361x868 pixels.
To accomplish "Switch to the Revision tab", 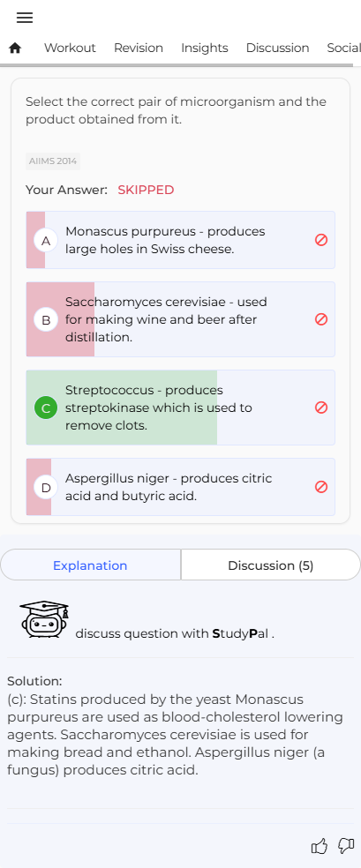I will (x=139, y=49).
